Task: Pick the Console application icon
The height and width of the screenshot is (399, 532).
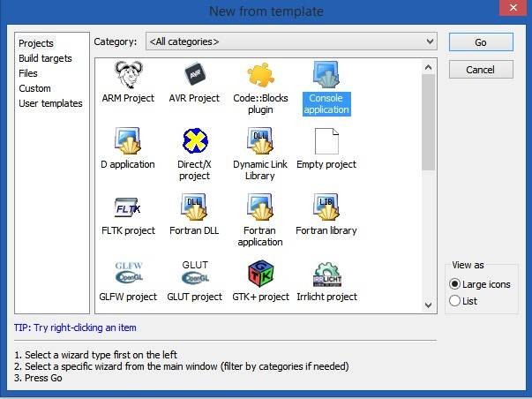Action: point(326,74)
